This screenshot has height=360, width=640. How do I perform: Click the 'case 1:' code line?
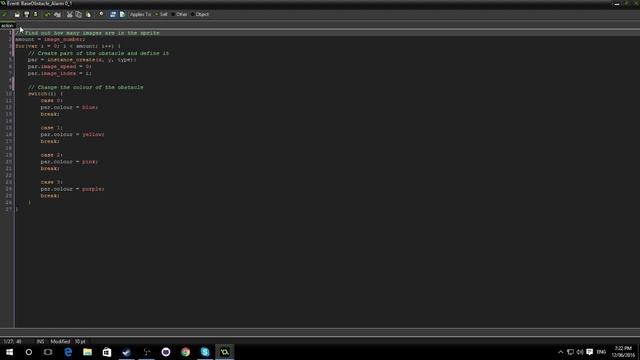[x=51, y=127]
